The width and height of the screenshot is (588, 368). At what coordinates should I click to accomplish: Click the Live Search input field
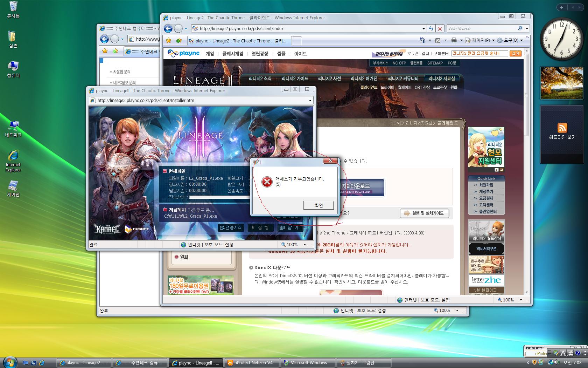tap(482, 28)
